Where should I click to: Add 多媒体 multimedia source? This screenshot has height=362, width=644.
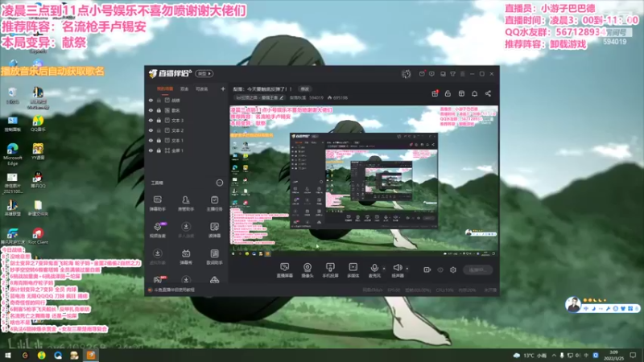click(353, 270)
